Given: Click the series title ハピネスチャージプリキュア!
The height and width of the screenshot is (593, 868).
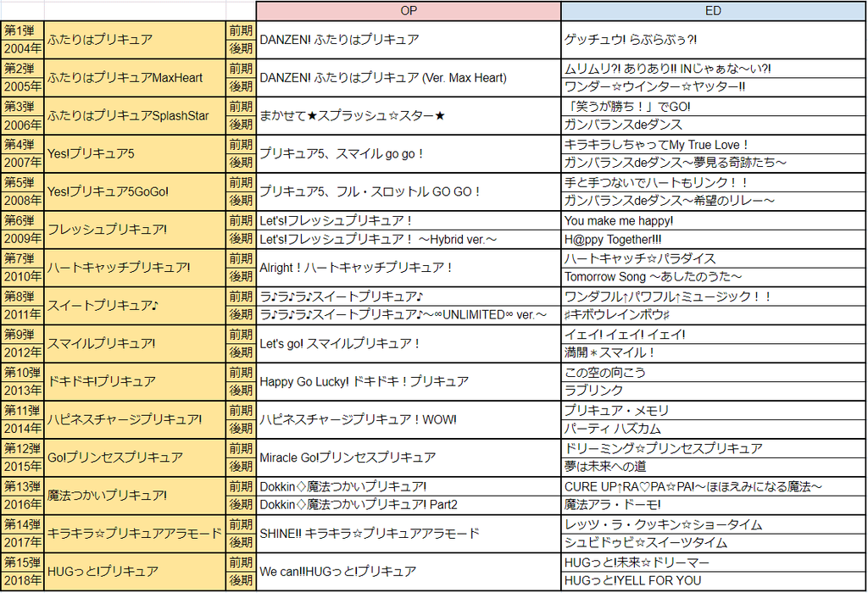Looking at the screenshot, I should (135, 420).
